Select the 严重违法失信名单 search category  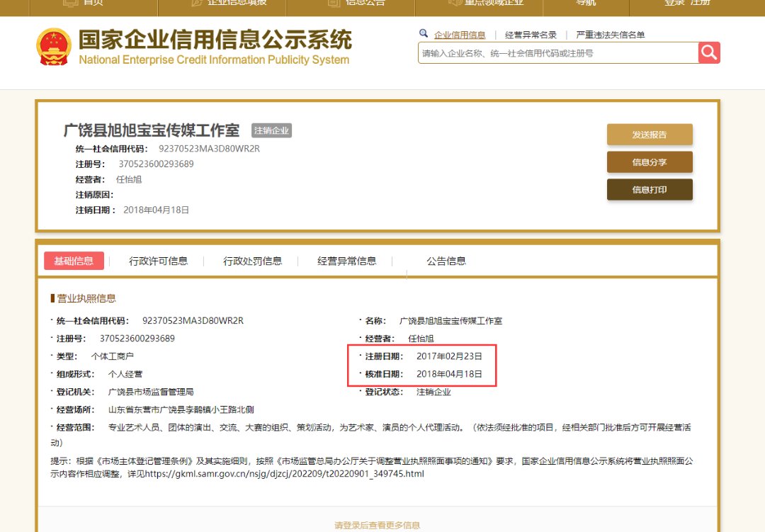click(x=610, y=35)
